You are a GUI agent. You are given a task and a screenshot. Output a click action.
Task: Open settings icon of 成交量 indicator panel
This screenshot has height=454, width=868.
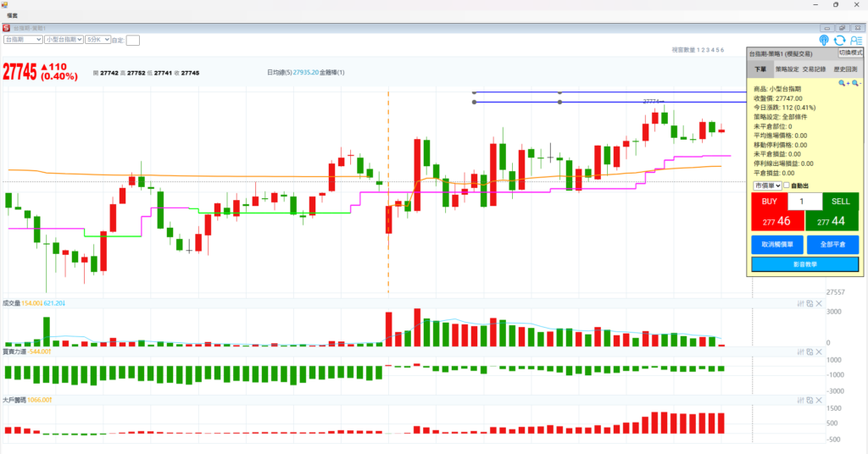pyautogui.click(x=801, y=303)
